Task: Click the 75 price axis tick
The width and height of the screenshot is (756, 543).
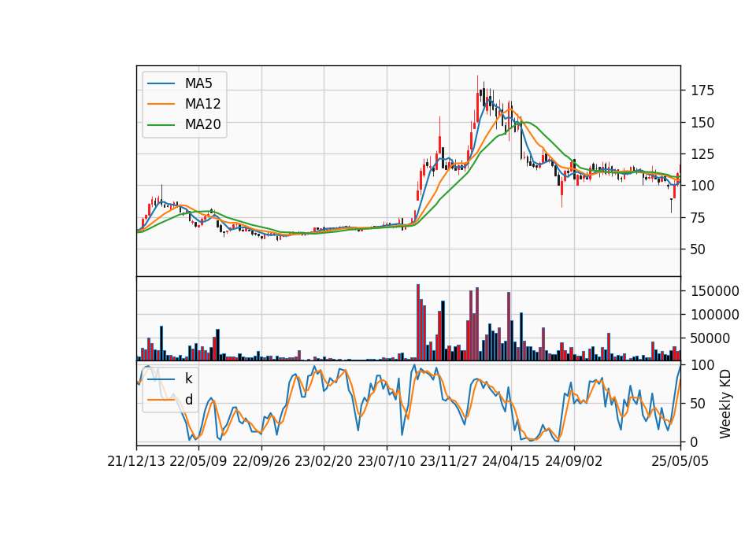Action: [699, 218]
